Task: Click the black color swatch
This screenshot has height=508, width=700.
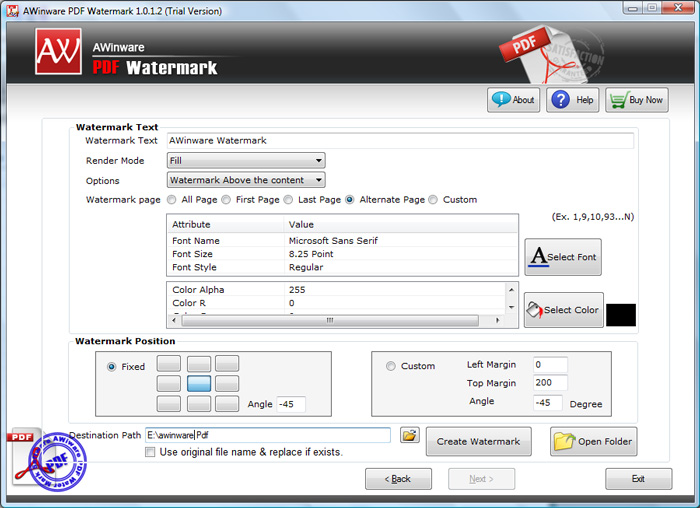Action: click(x=621, y=315)
